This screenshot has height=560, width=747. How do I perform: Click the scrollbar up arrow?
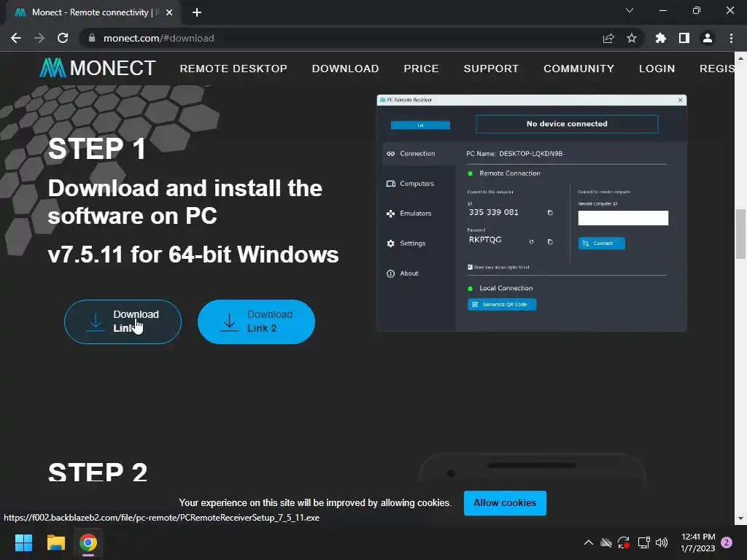coord(740,58)
